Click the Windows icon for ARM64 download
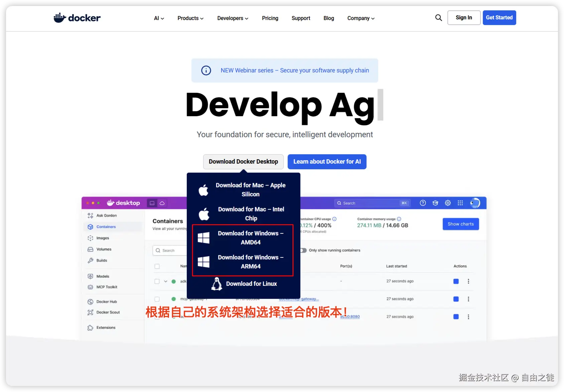This screenshot has width=564, height=392. [x=203, y=262]
